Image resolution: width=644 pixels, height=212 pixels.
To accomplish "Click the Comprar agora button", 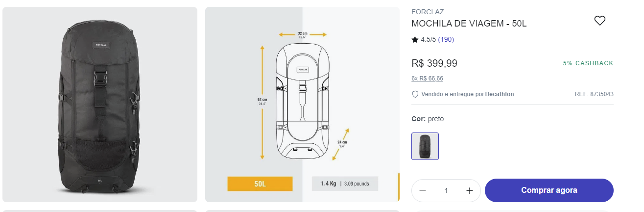I will [x=549, y=190].
